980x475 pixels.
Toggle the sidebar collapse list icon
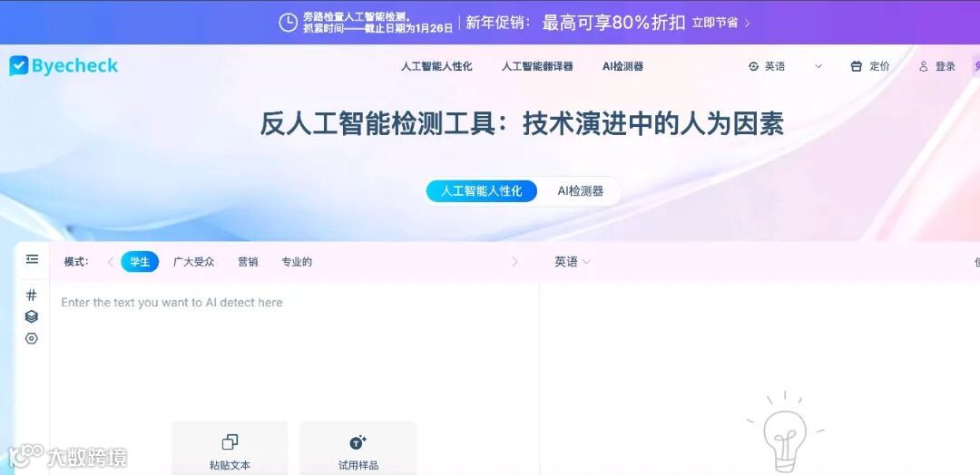tap(32, 259)
